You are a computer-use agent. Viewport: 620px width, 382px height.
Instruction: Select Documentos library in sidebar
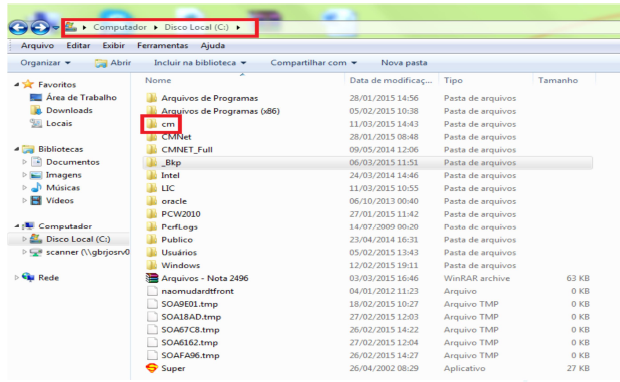pos(73,162)
